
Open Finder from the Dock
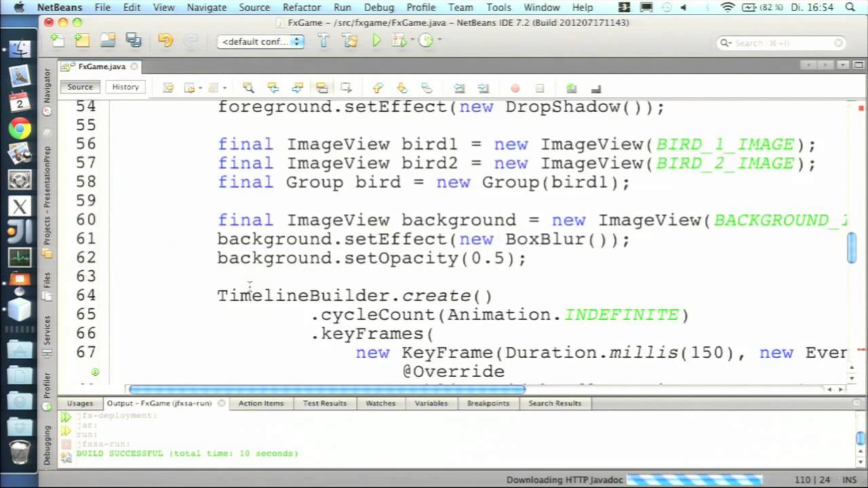(20, 49)
